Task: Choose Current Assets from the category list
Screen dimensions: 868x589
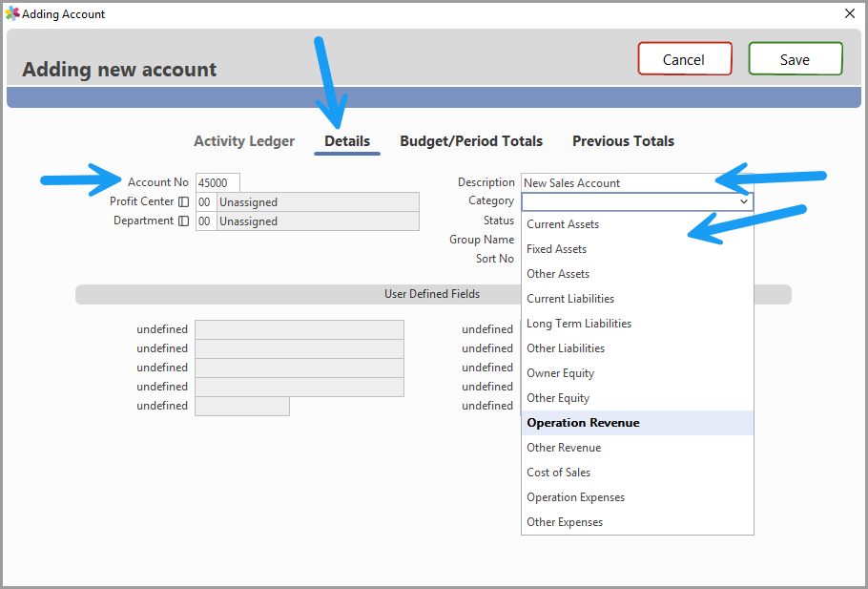Action: coord(637,224)
